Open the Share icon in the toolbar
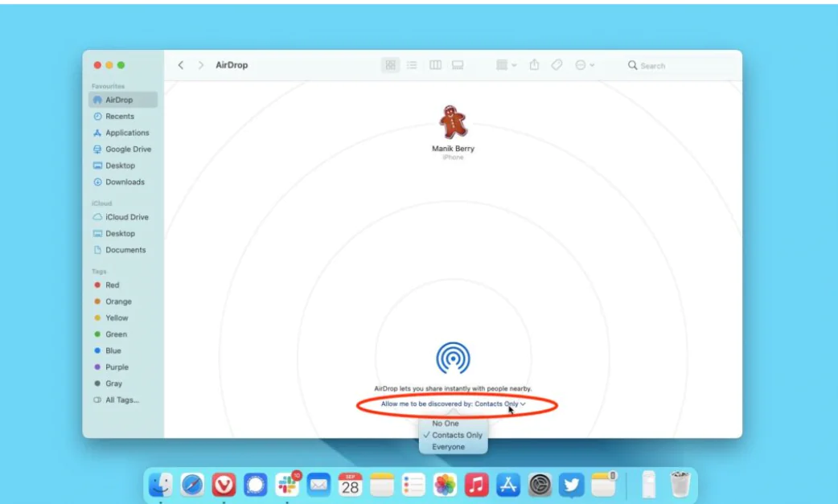Screen dimensions: 838x504 (534, 65)
